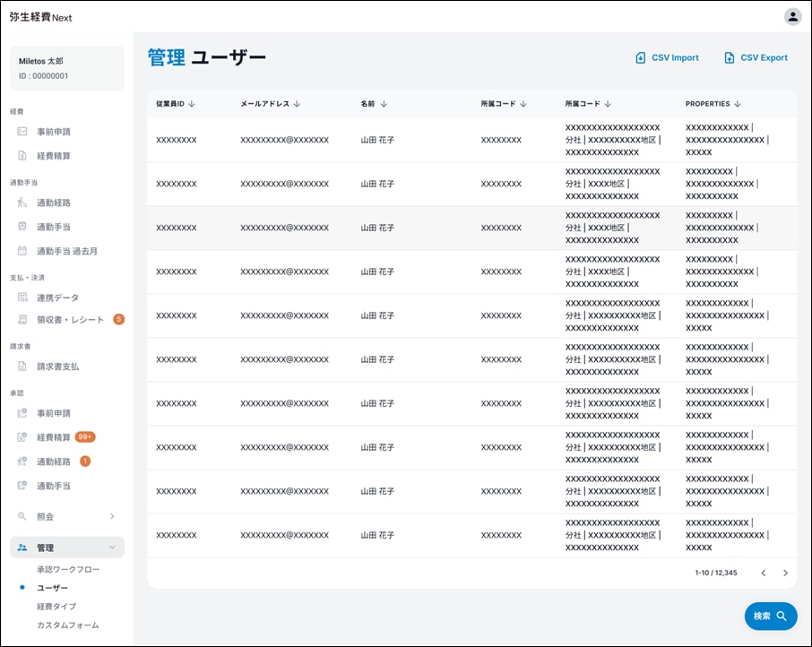Click the orange 1 badge on 通勤経路

[x=85, y=462]
